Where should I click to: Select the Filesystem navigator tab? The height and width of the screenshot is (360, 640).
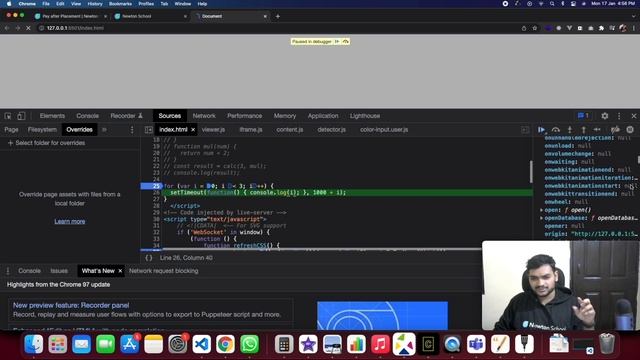[x=42, y=130]
